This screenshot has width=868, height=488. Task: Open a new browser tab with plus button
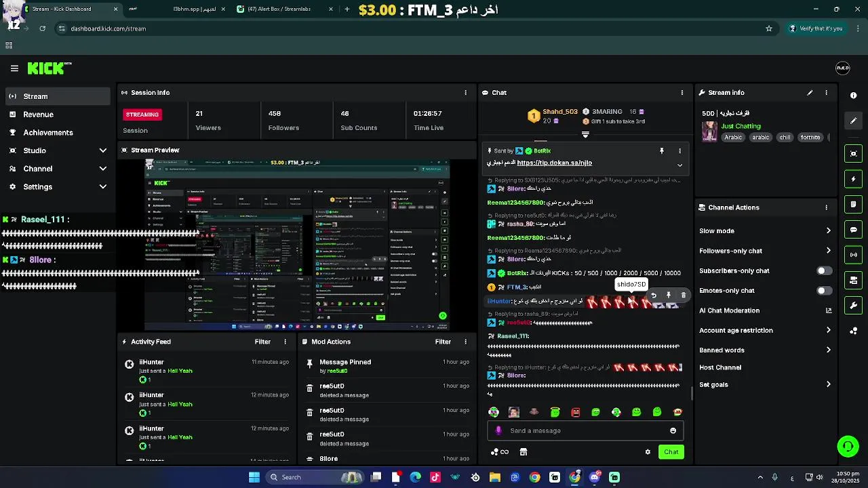pos(347,9)
